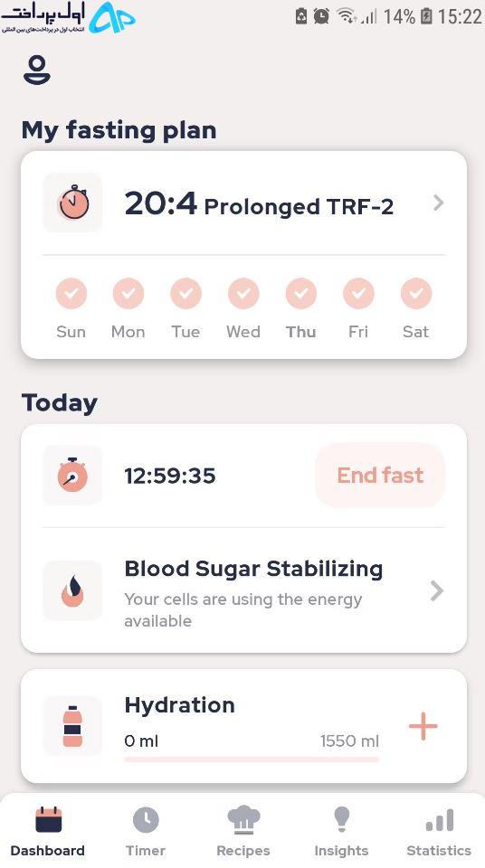The image size is (485, 868).
Task: Expand Blood Sugar Stabilizing details chevron
Action: (x=437, y=590)
